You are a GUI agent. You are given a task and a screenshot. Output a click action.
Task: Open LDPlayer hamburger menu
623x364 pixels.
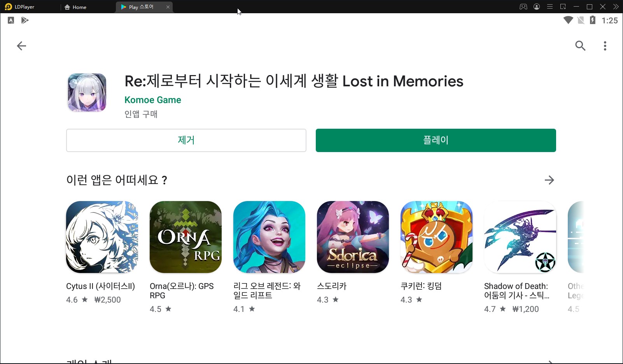pyautogui.click(x=550, y=7)
